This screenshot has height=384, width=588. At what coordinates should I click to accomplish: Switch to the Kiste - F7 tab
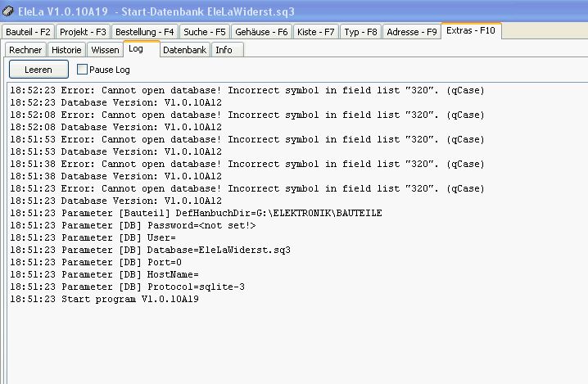pos(316,32)
